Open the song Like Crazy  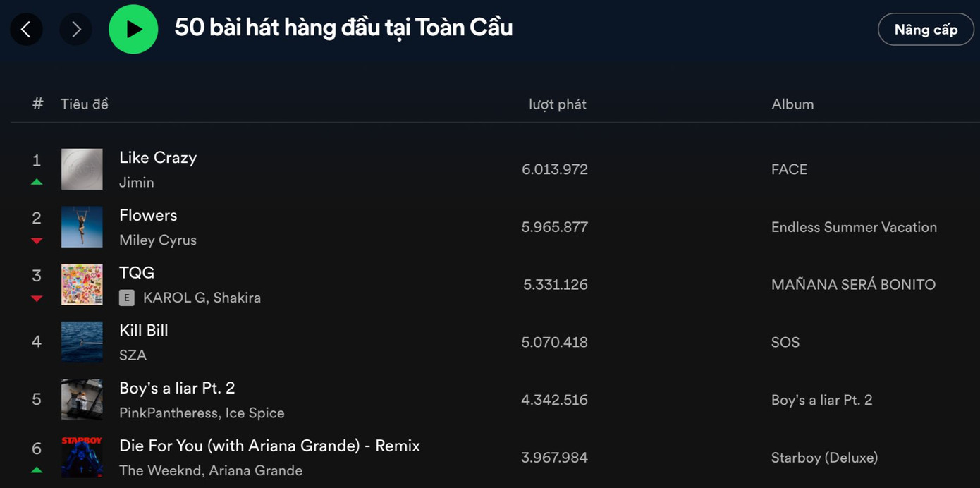[x=158, y=157]
